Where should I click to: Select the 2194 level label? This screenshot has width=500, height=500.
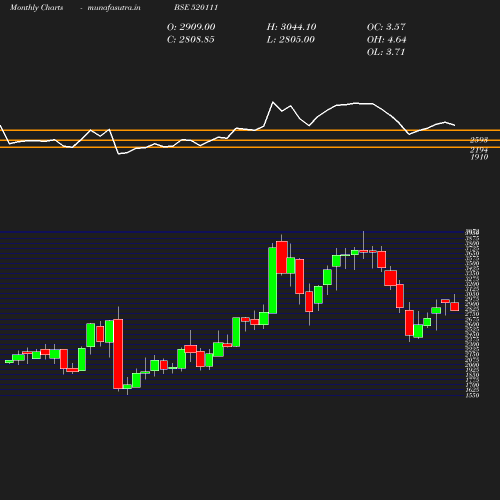pos(479,150)
